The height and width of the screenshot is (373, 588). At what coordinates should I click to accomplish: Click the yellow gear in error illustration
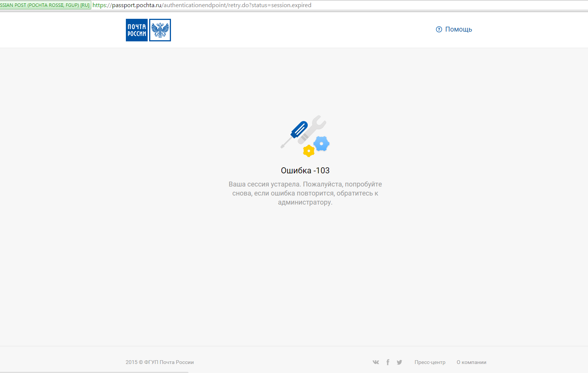click(308, 151)
